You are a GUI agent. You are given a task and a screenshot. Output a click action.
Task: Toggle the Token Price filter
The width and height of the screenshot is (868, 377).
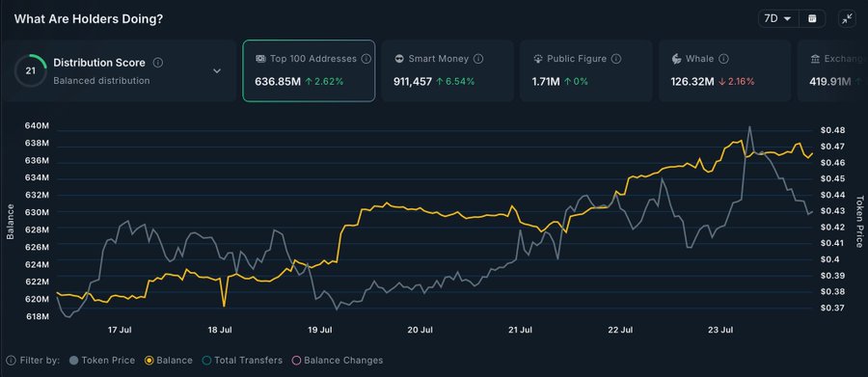click(102, 361)
